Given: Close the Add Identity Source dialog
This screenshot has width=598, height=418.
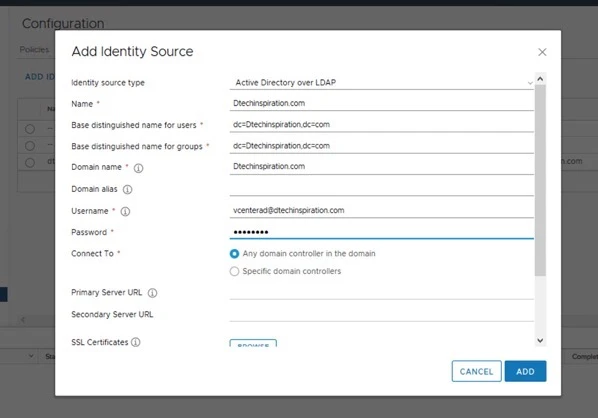Looking at the screenshot, I should [542, 52].
